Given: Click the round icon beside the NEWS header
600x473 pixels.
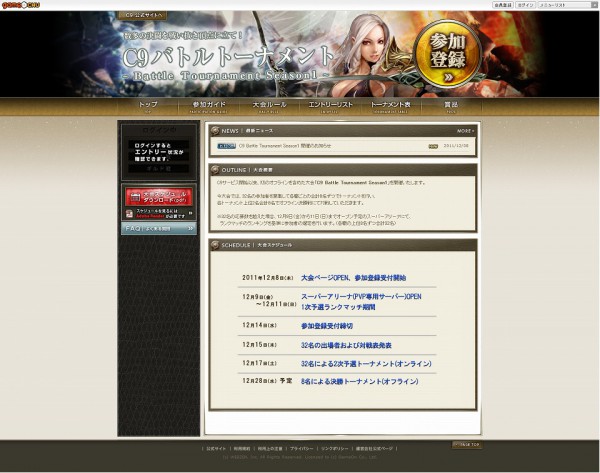Looking at the screenshot, I should point(215,130).
